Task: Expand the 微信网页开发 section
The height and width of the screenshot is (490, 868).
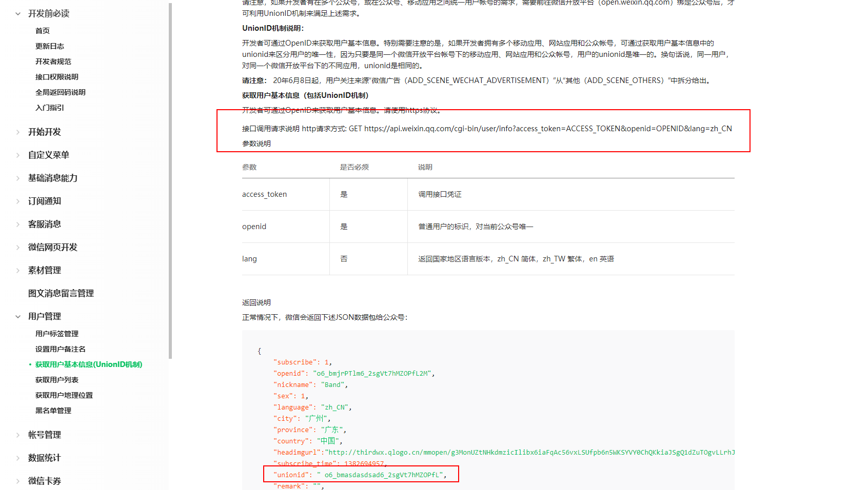Action: [53, 247]
